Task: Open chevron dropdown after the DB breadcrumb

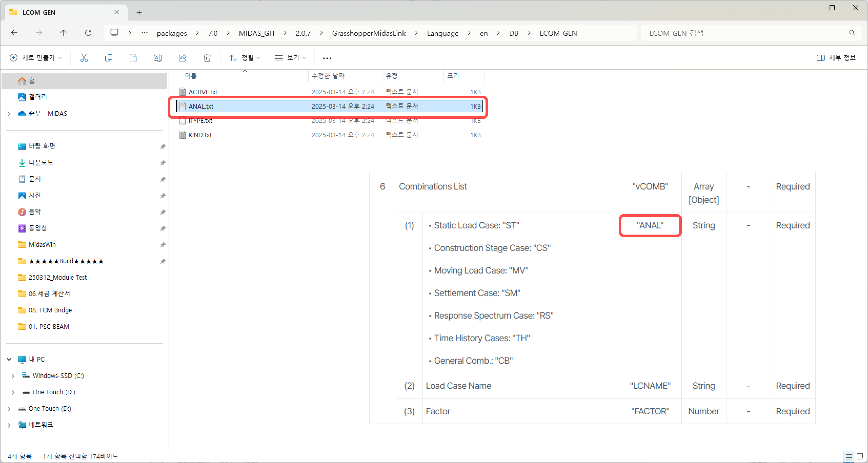Action: 529,33
